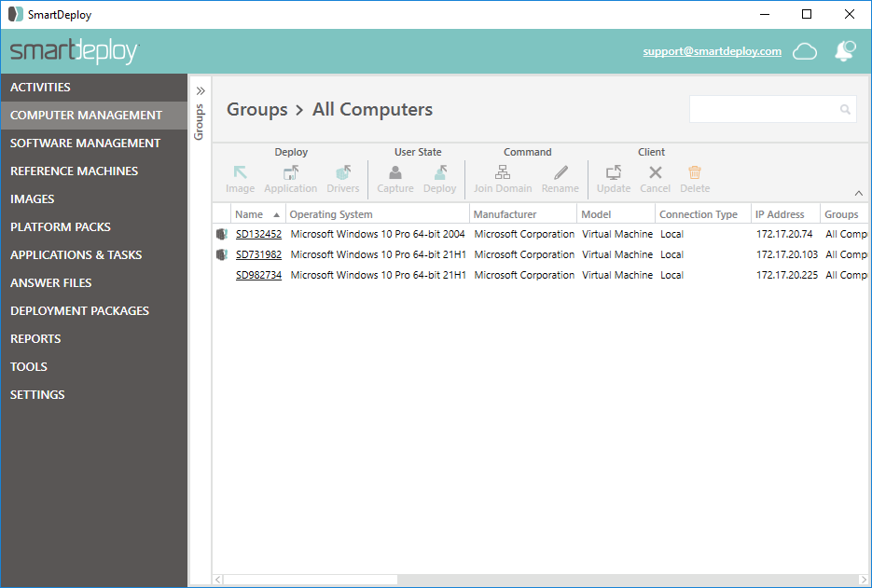
Task: Open the Activities section
Action: tap(94, 88)
